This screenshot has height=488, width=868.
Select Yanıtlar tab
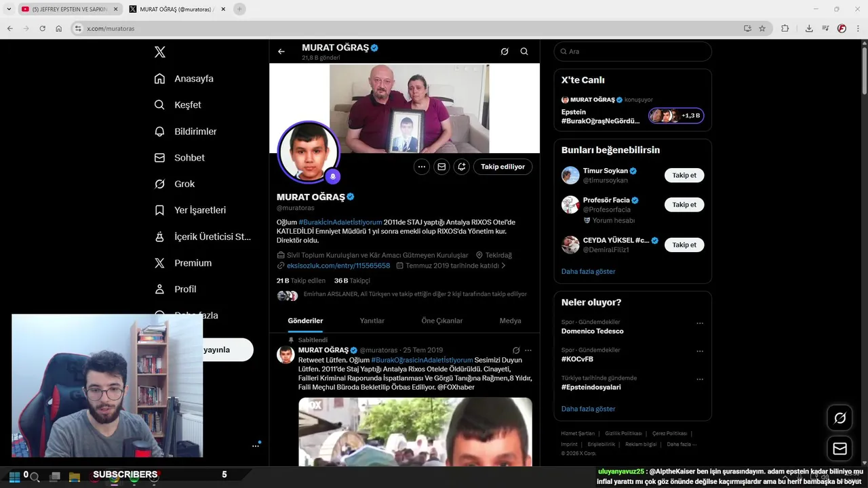coord(372,321)
